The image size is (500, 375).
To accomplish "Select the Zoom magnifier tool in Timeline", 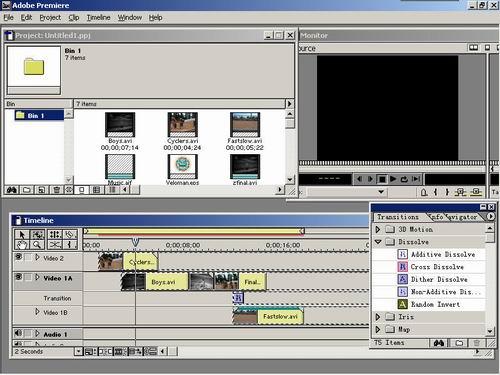I will 37,245.
